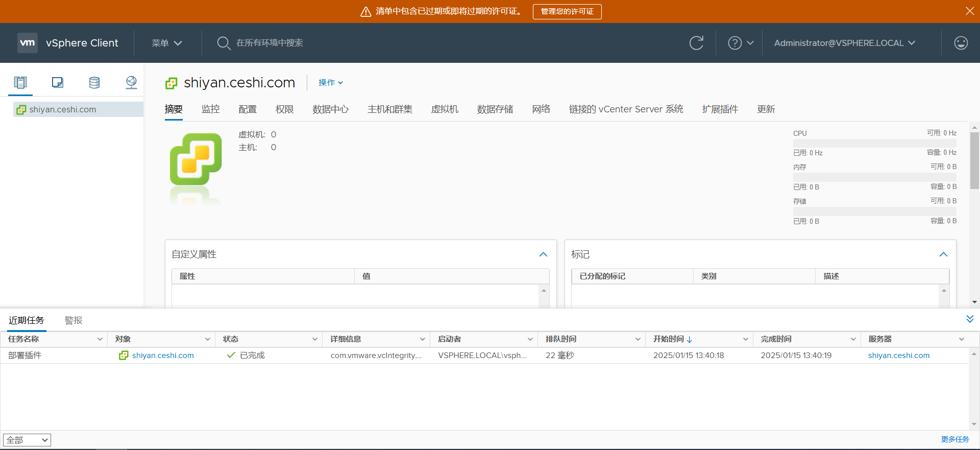The image size is (980, 450).
Task: Click the VMware vm logo
Action: [x=28, y=43]
